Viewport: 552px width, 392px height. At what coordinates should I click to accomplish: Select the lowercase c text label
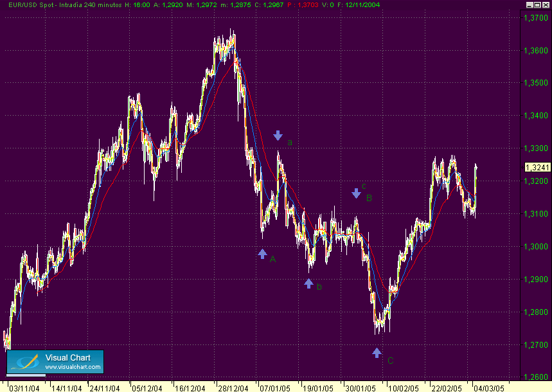(x=364, y=186)
